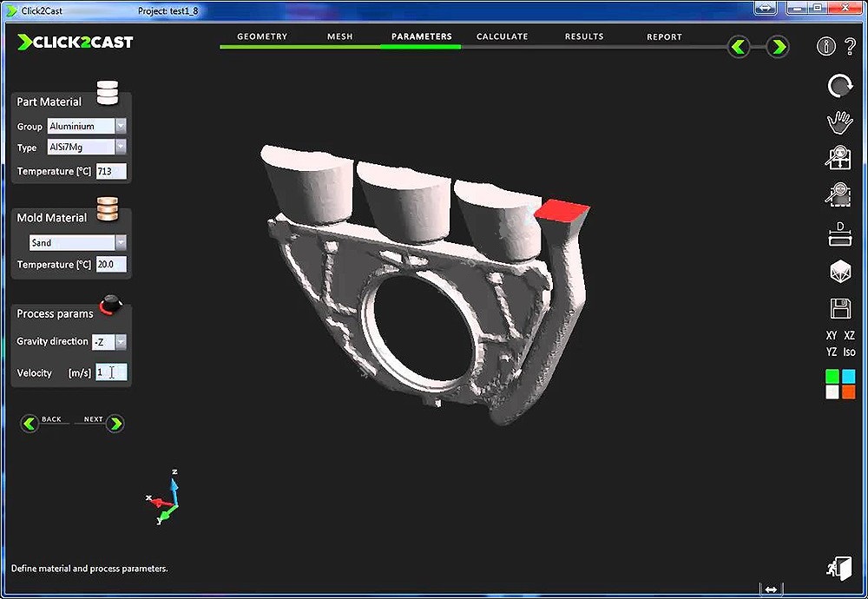This screenshot has width=868, height=599.
Task: Expand the Sand mold material dropdown
Action: pos(121,243)
